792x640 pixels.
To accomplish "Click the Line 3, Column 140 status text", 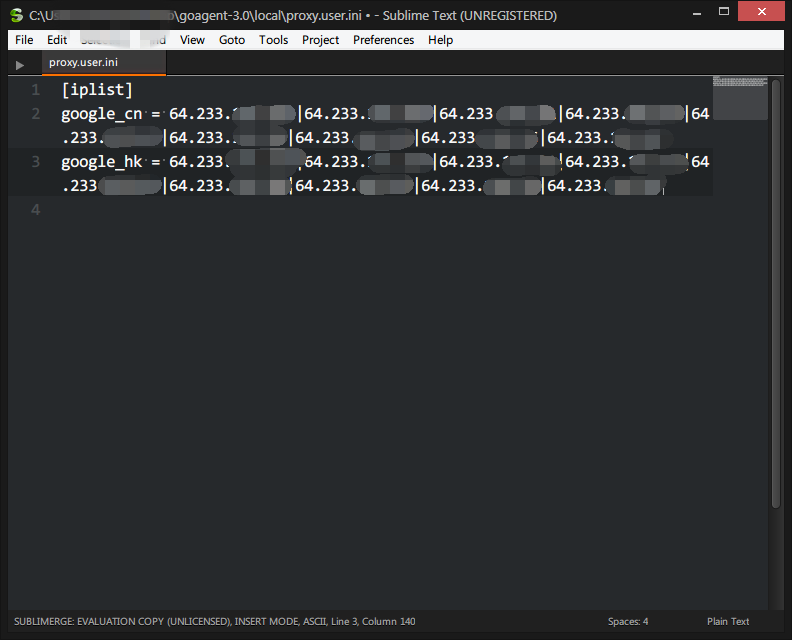I will coord(373,621).
